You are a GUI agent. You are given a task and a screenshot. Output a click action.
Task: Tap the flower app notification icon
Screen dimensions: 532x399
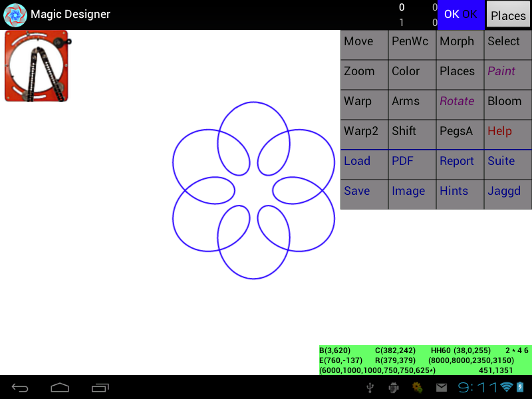click(418, 388)
